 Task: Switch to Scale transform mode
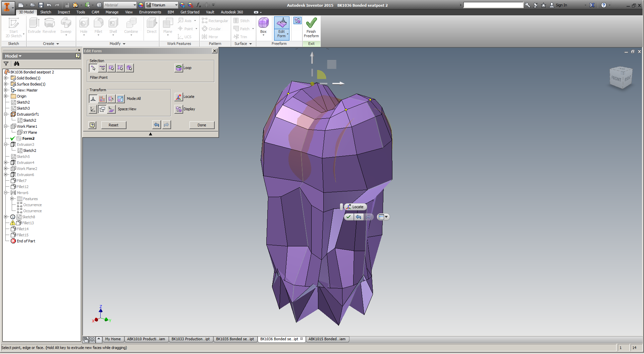point(120,99)
